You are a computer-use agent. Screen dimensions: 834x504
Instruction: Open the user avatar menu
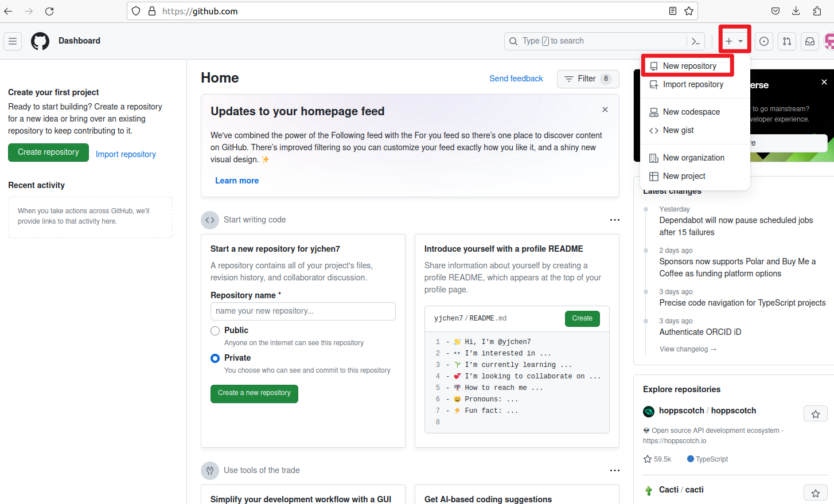(829, 41)
